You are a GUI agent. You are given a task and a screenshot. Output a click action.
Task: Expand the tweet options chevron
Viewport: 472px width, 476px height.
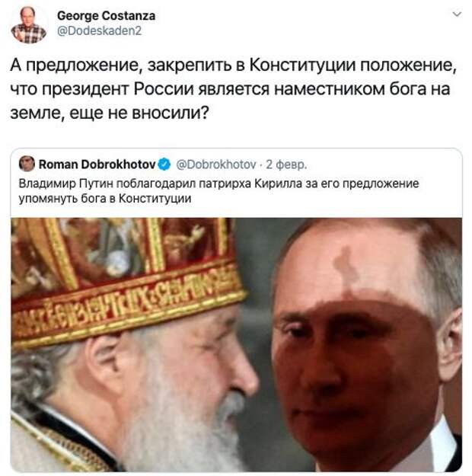pos(457,14)
